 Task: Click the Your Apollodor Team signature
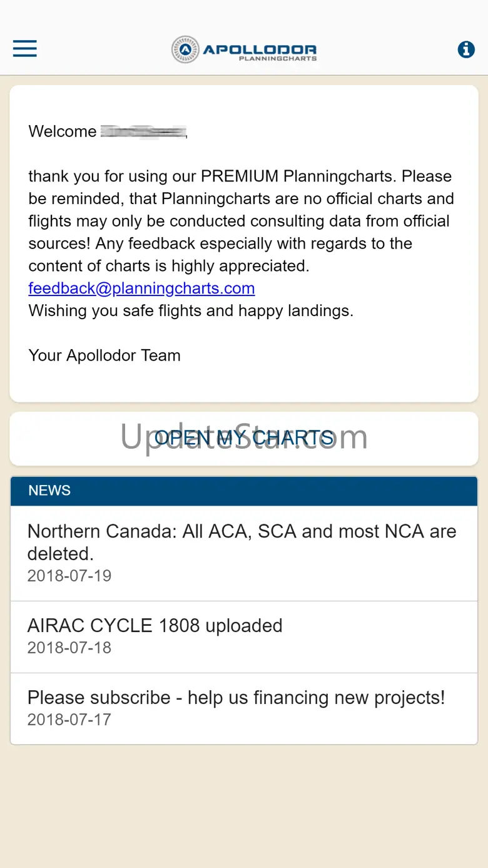[x=104, y=355]
